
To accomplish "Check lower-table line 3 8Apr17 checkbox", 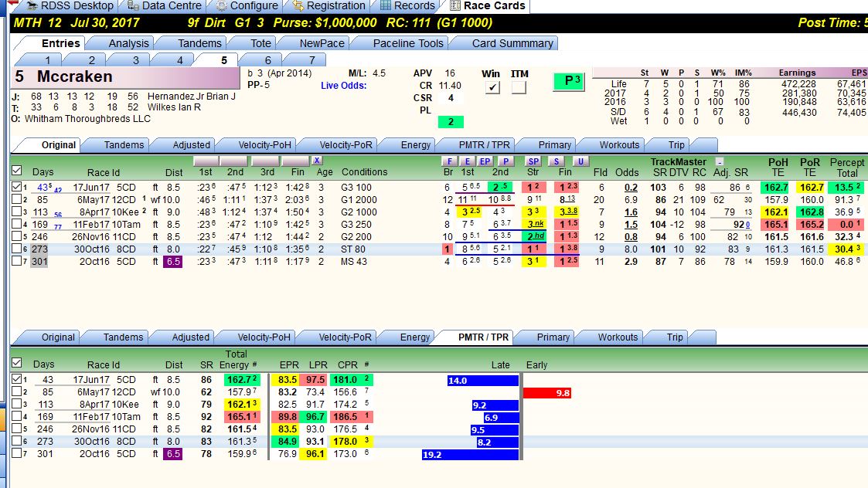I will 16,404.
